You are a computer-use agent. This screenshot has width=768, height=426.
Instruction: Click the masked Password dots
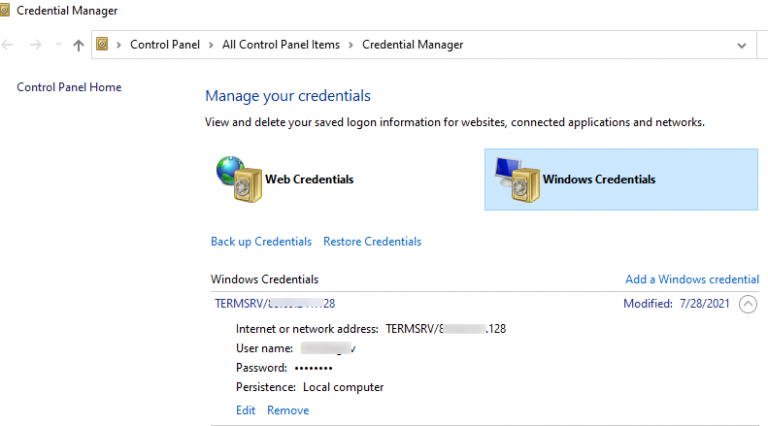313,368
